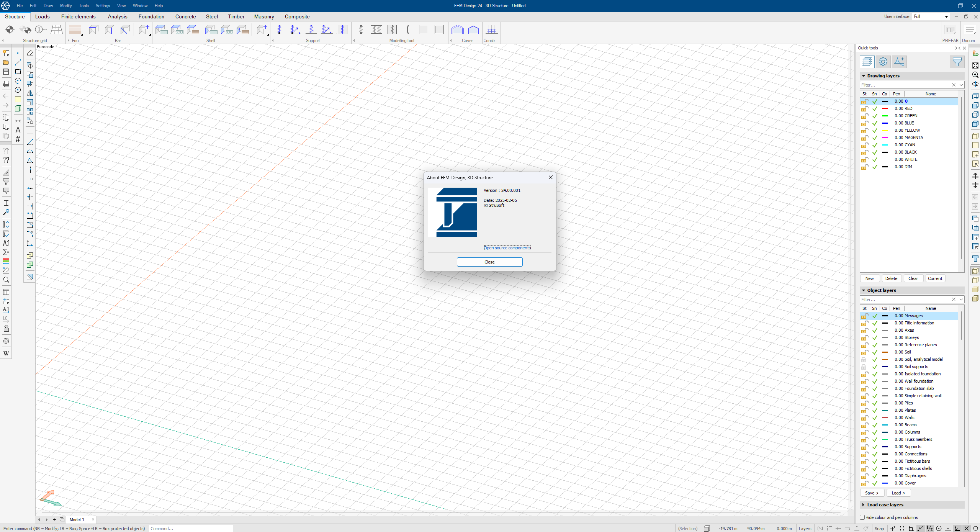Click the Open source components link
Screen dimensions: 980x532
(x=507, y=248)
